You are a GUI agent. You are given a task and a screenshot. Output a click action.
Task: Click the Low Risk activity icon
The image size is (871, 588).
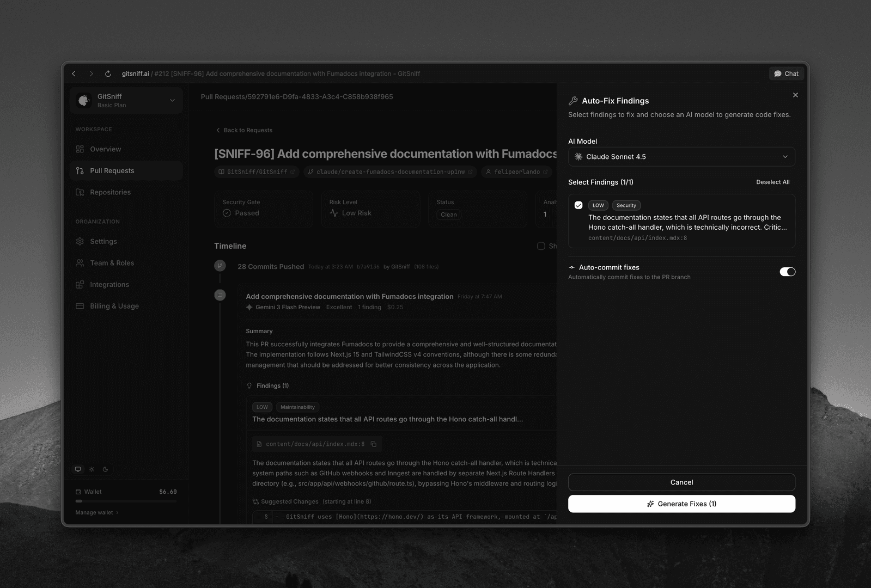(334, 213)
